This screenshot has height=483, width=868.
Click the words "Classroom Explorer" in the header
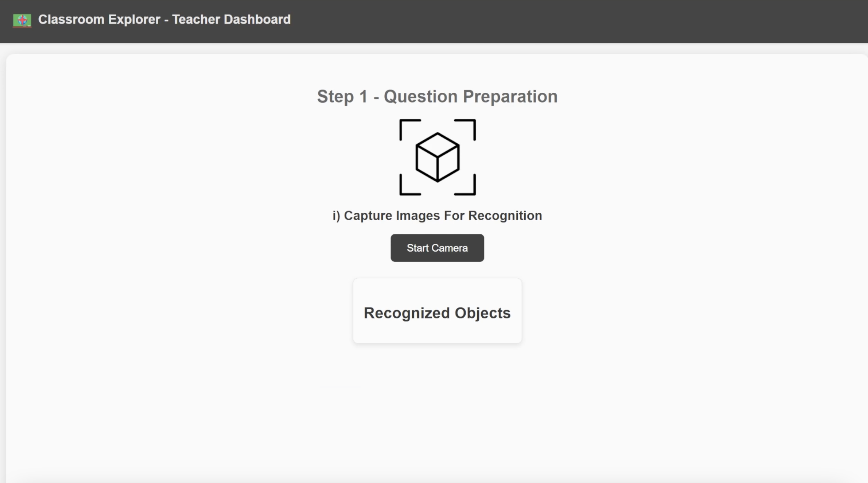coord(99,19)
